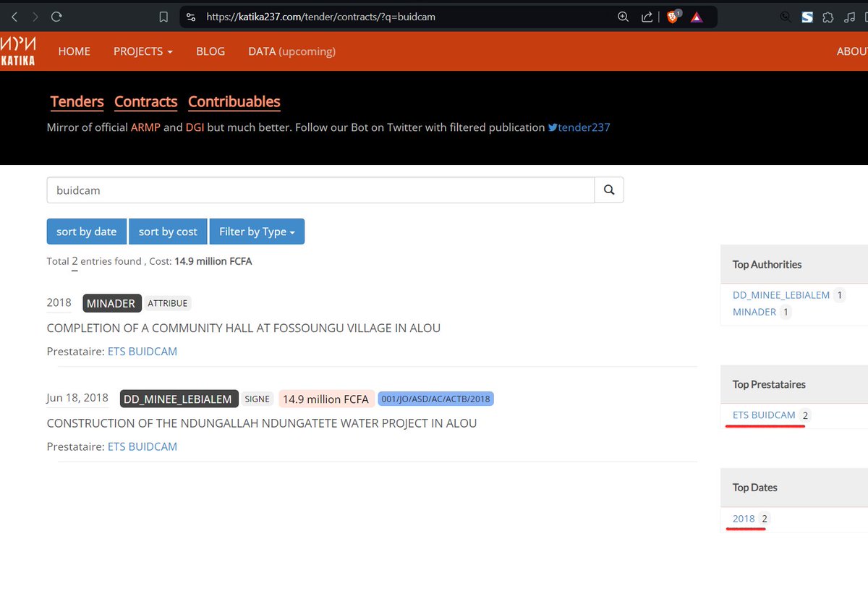Open Fossoungu community hall contract title
The image size is (868, 607).
[244, 328]
